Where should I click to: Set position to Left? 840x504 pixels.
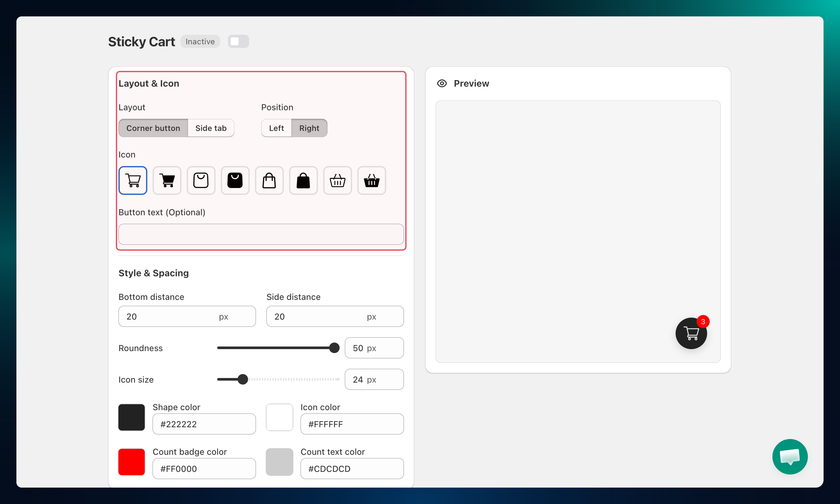(276, 128)
